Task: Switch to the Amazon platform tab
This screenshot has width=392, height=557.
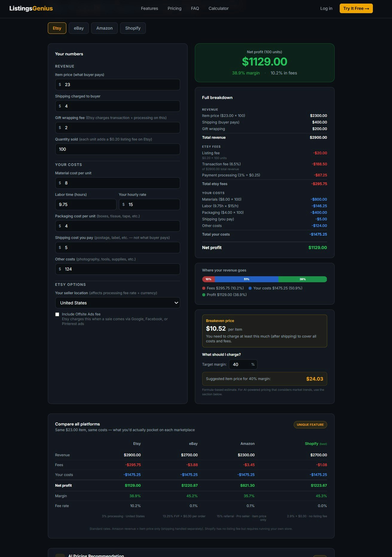Action: click(104, 28)
